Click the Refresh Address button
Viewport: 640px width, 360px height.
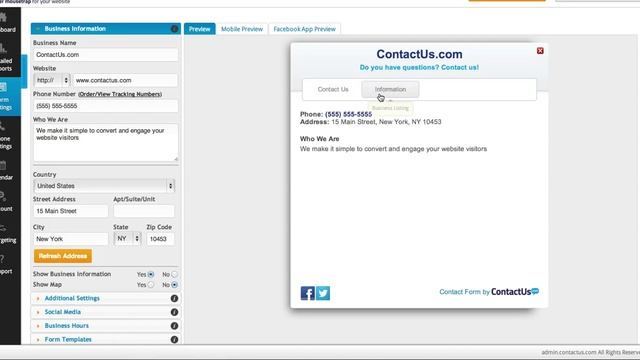pos(63,256)
